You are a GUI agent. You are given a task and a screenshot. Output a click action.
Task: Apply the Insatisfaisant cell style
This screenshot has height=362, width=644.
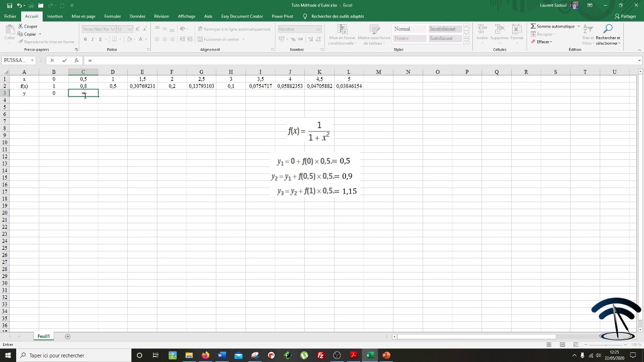click(445, 29)
